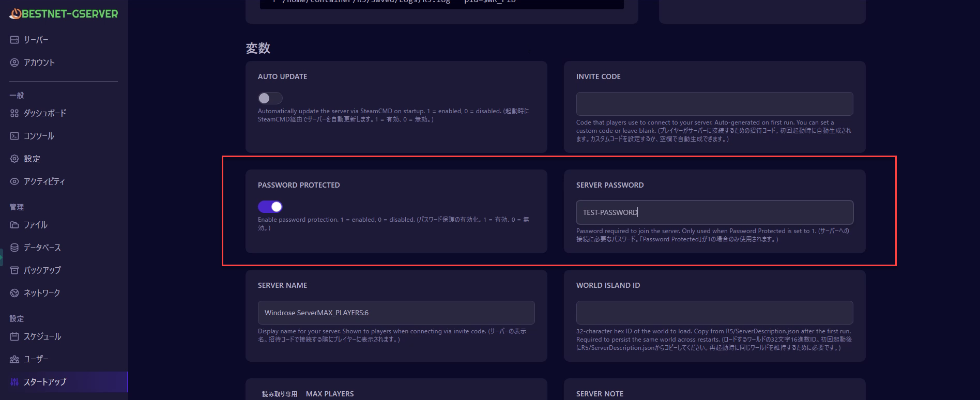This screenshot has height=400, width=980.
Task: Select the active スタートアップ menu item
Action: click(44, 382)
